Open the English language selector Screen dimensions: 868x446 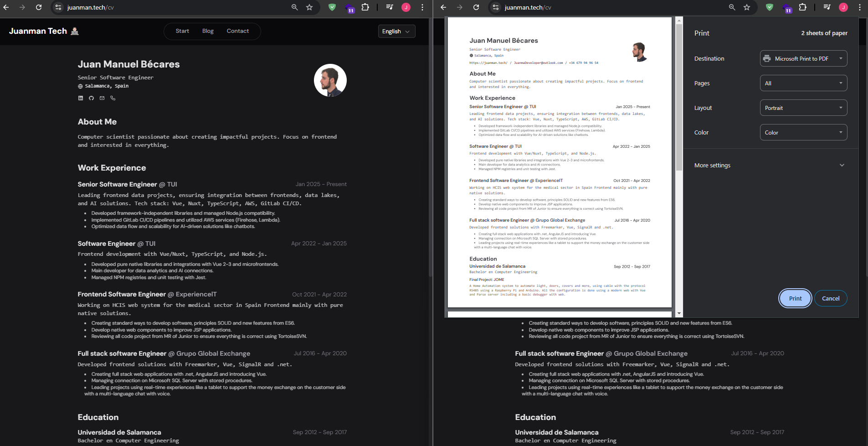tap(396, 31)
